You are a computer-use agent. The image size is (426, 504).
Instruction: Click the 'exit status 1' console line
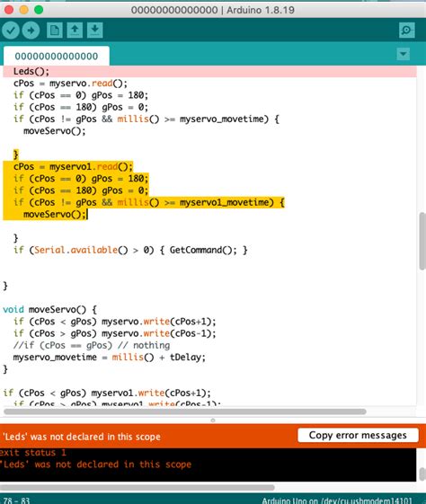coord(32,452)
